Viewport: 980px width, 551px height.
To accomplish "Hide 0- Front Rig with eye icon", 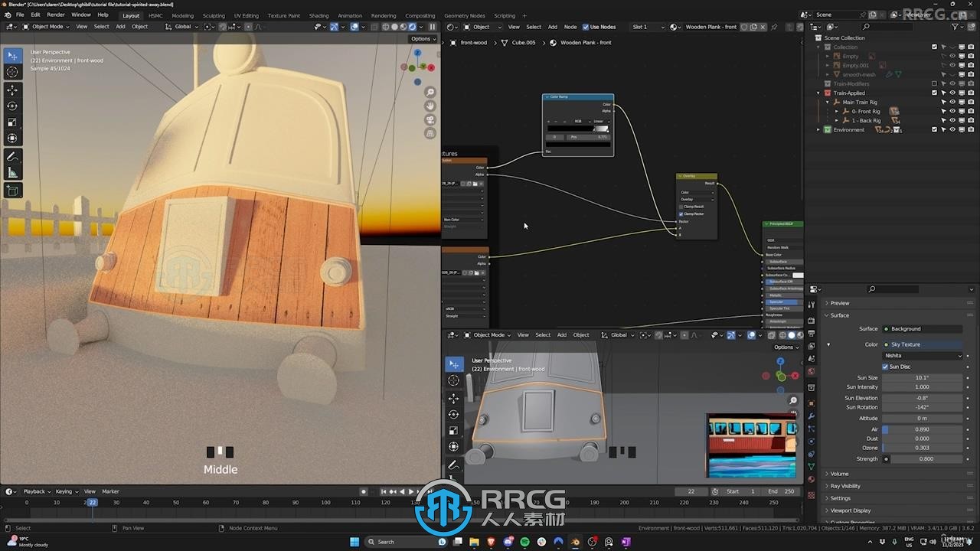I will [952, 111].
